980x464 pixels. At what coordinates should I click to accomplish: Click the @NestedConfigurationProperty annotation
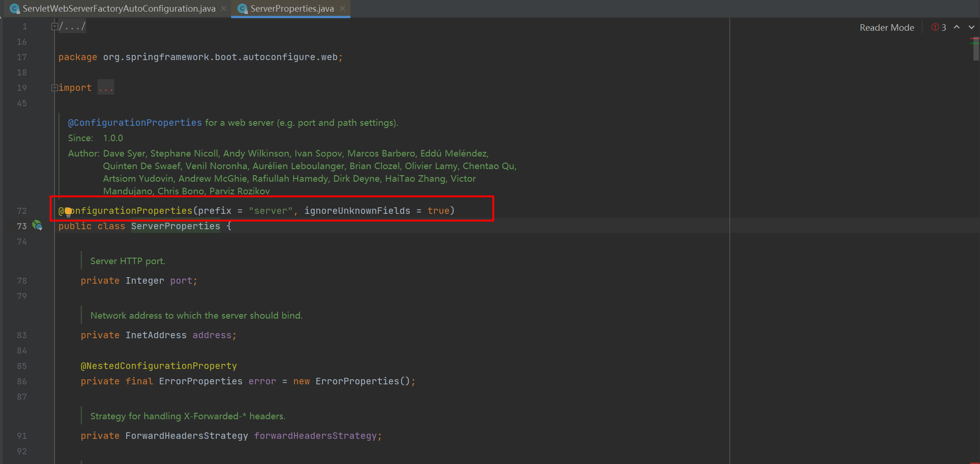[159, 366]
